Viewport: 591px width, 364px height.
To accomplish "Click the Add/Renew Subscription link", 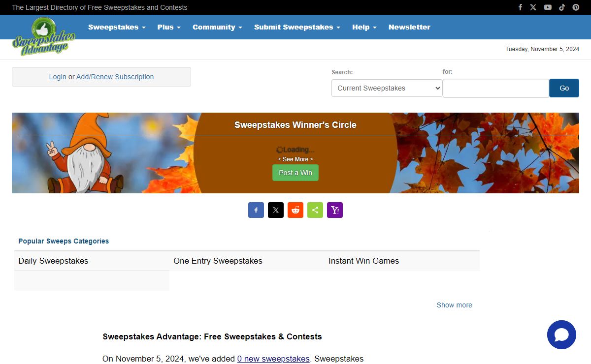I will point(115,77).
